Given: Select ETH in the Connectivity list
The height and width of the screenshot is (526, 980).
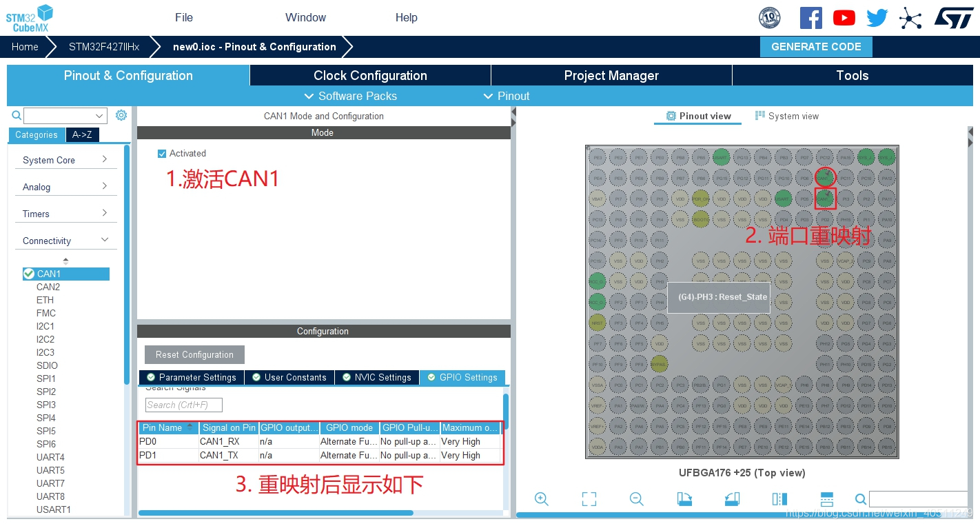Looking at the screenshot, I should pyautogui.click(x=45, y=300).
